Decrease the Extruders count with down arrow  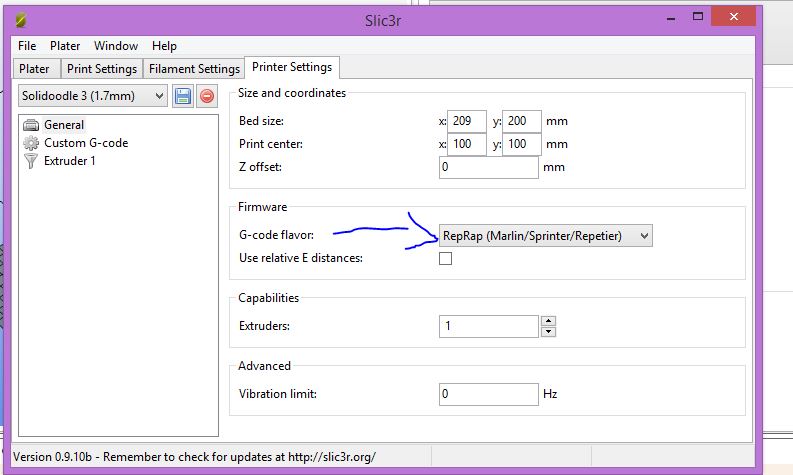[x=548, y=332]
